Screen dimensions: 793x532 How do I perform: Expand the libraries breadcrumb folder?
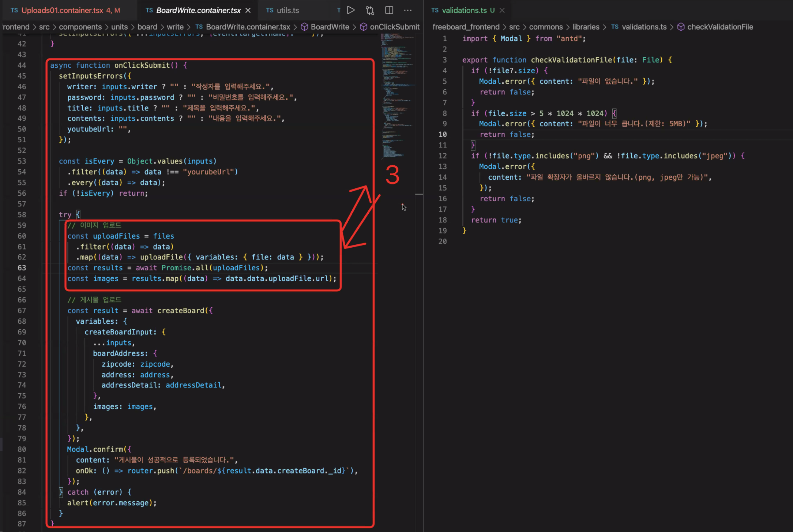tap(586, 27)
